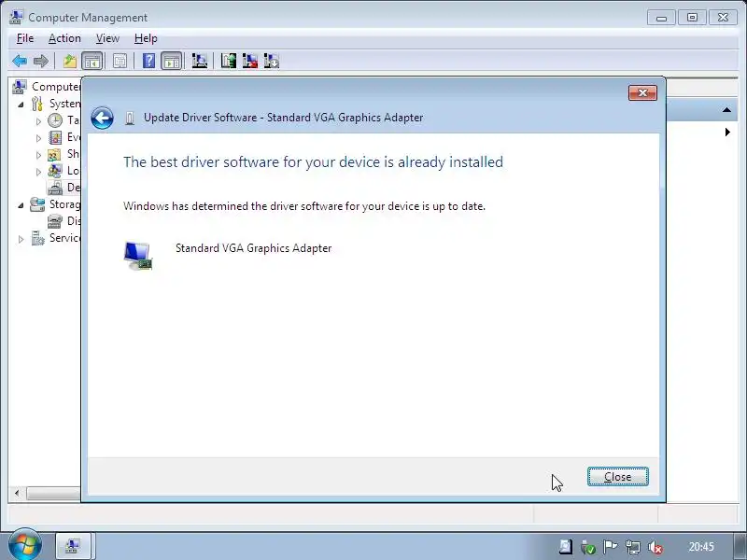The height and width of the screenshot is (560, 747).
Task: Expand the Event Viewer tree node
Action: pos(38,138)
